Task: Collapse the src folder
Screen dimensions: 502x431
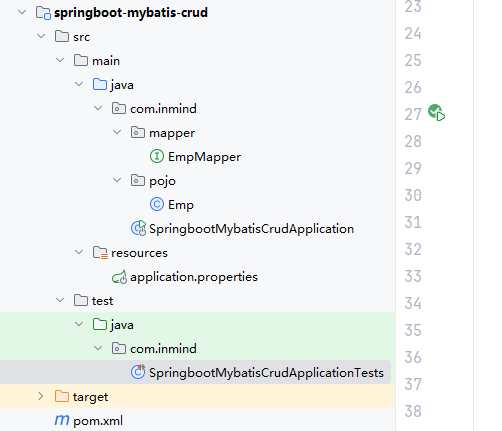Action: coord(41,36)
